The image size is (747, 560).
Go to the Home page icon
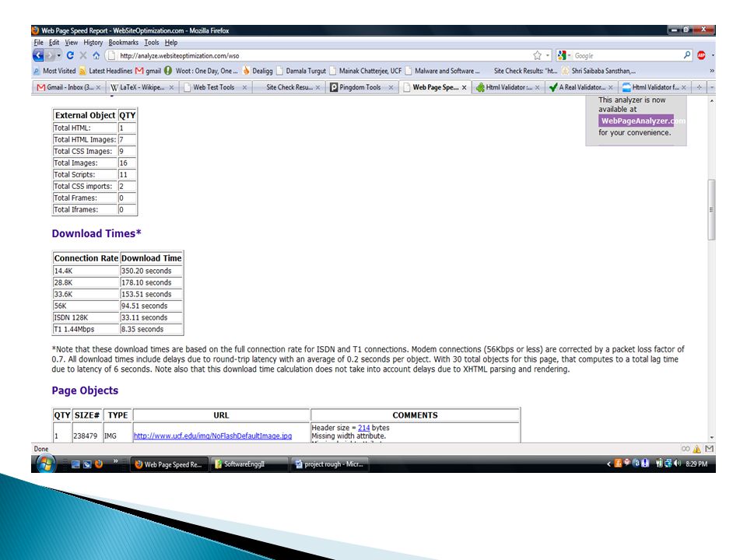click(x=96, y=55)
